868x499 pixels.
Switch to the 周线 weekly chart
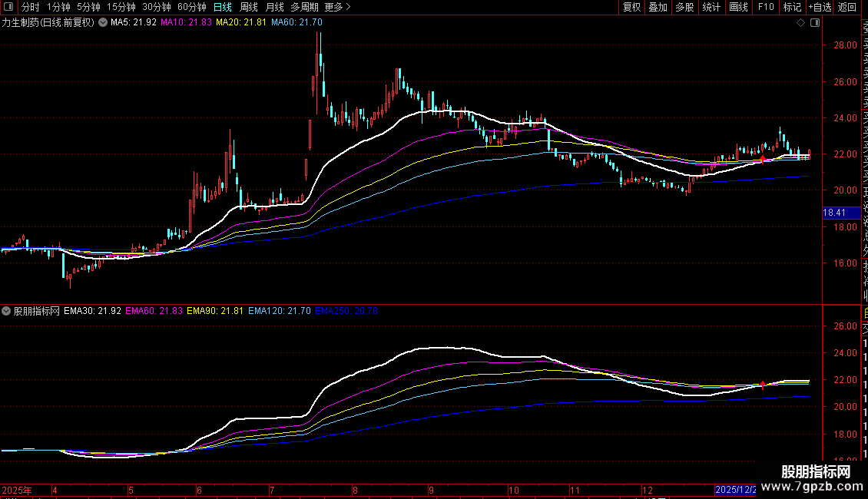pyautogui.click(x=249, y=8)
